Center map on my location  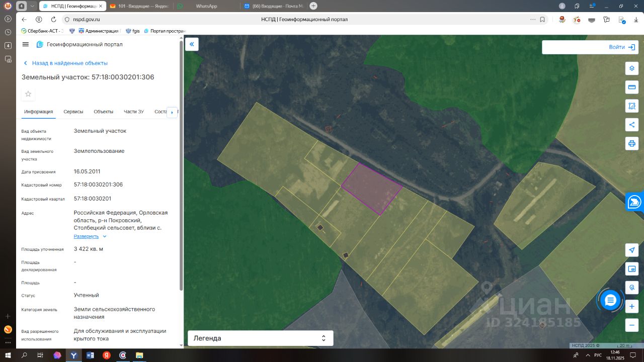pyautogui.click(x=632, y=250)
